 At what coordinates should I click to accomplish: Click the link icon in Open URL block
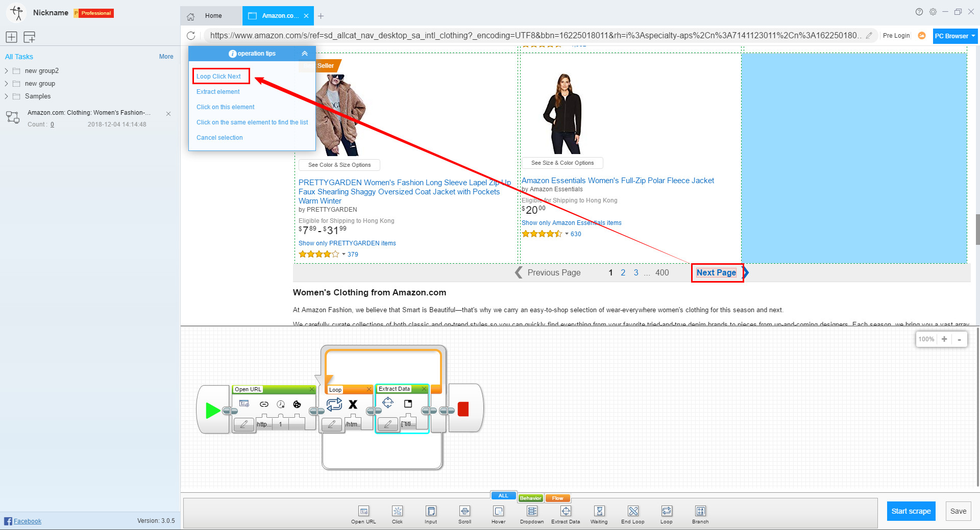[264, 404]
